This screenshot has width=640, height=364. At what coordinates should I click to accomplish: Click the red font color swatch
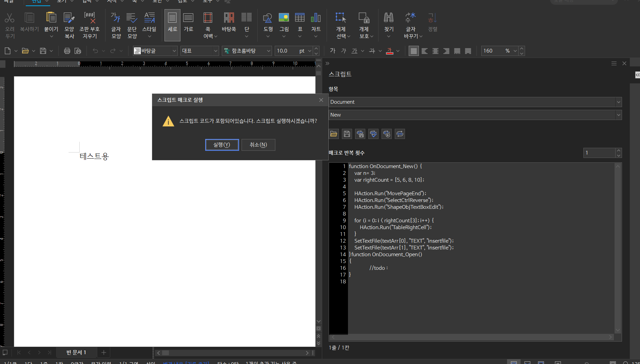tap(390, 51)
